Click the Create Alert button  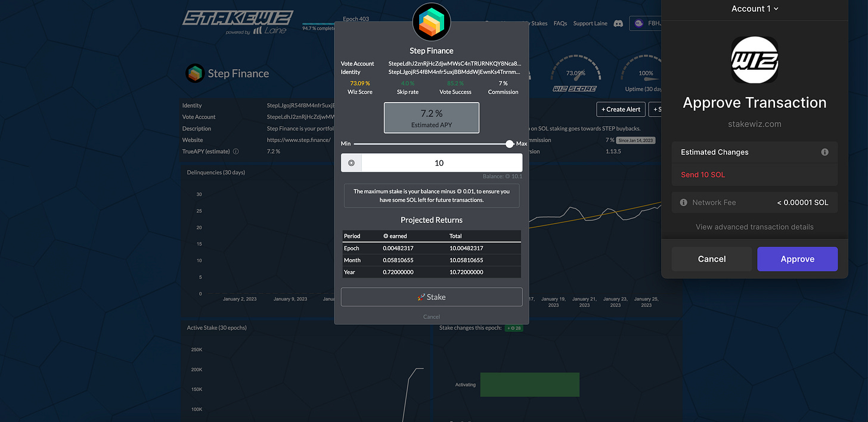point(621,110)
